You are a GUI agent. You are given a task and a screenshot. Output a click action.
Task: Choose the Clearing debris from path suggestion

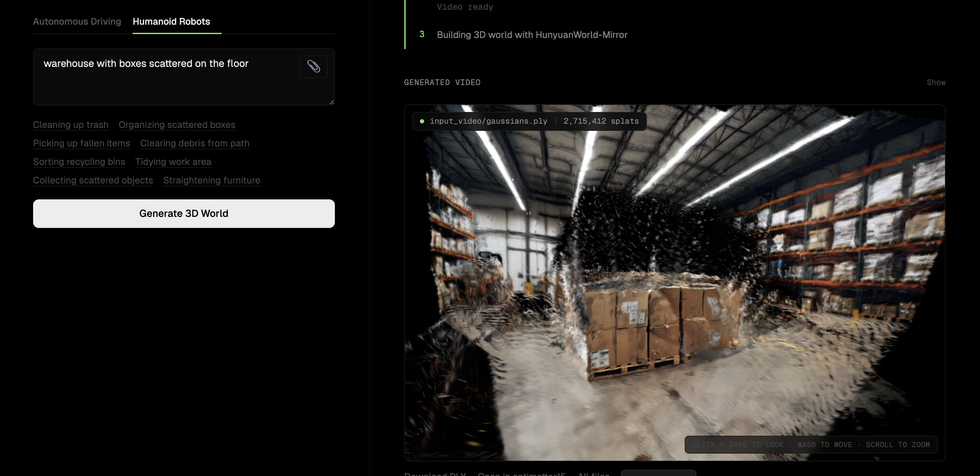point(195,144)
